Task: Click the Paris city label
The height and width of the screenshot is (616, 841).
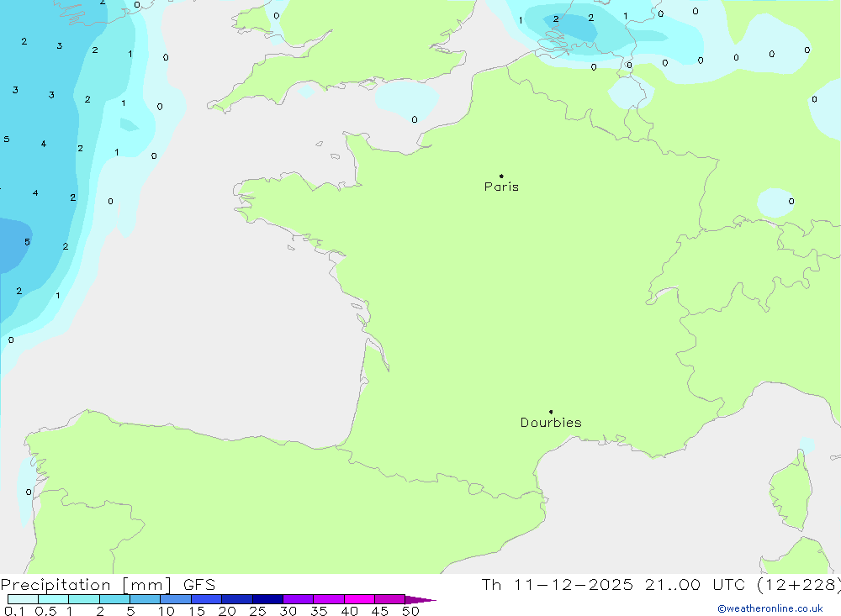Action: point(501,187)
